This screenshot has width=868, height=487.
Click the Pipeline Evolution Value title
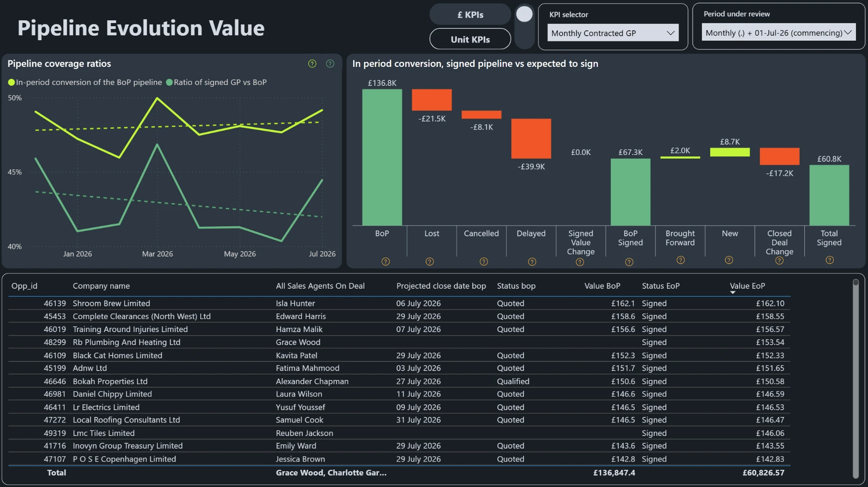[x=141, y=28]
